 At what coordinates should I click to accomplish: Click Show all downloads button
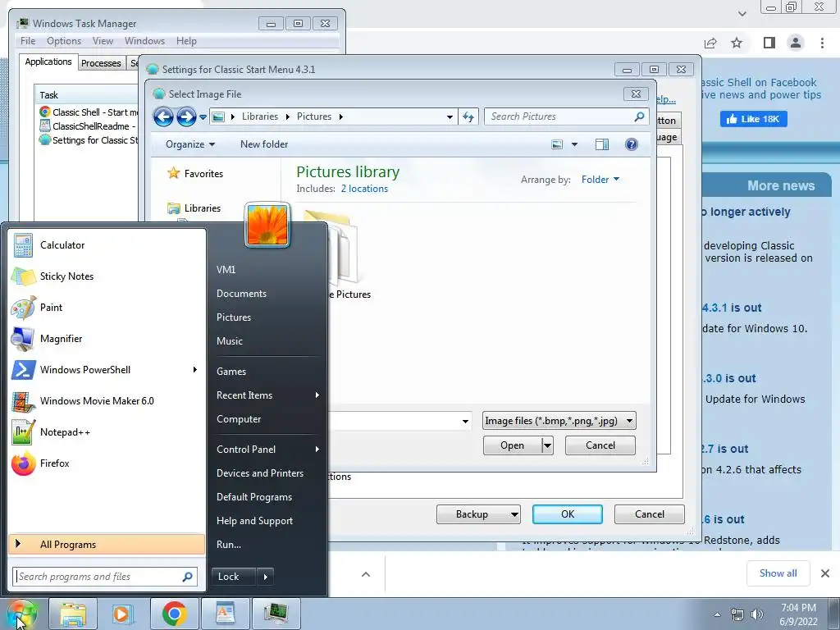click(x=778, y=573)
